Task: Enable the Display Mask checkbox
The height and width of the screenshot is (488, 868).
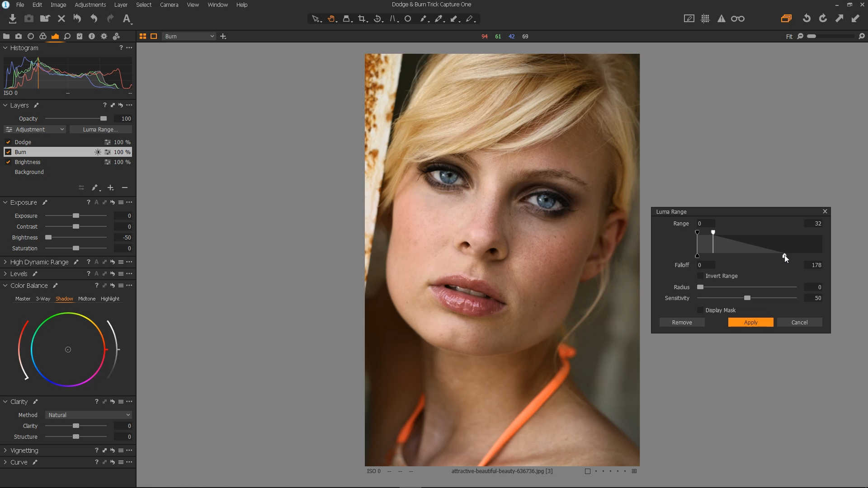Action: coord(700,310)
